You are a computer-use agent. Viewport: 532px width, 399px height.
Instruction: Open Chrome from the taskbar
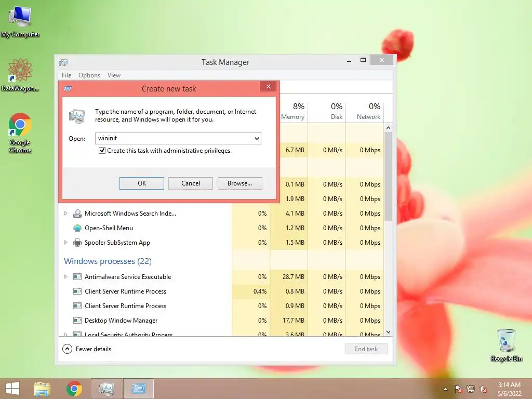click(74, 389)
